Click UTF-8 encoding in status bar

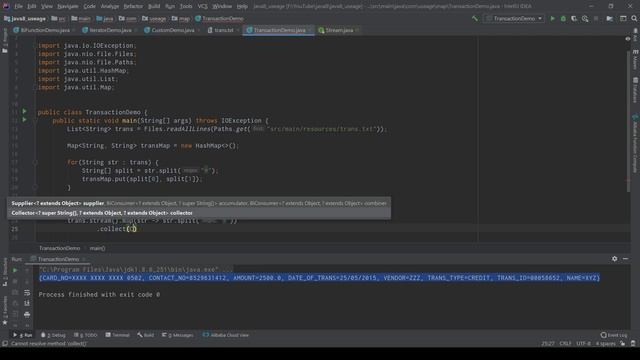[583, 344]
